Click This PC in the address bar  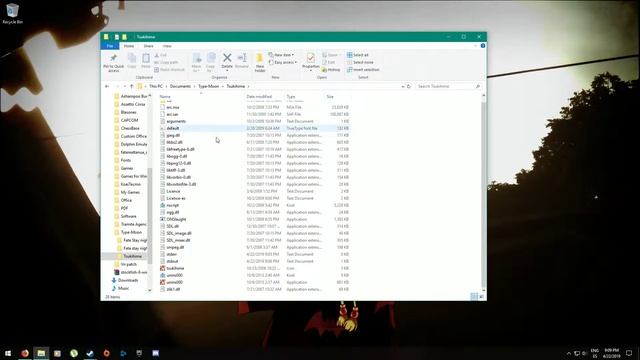pos(156,87)
